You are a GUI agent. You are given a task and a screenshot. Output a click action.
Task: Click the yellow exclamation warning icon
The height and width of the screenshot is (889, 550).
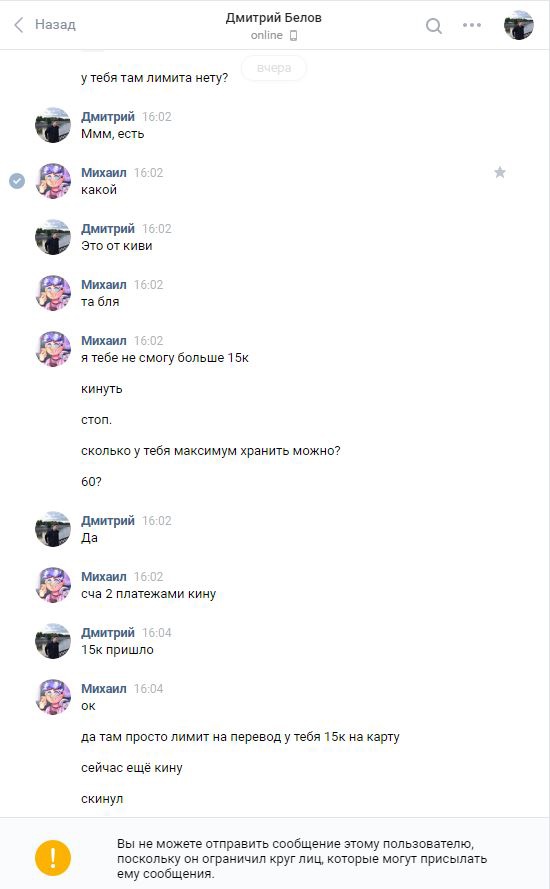(x=53, y=858)
